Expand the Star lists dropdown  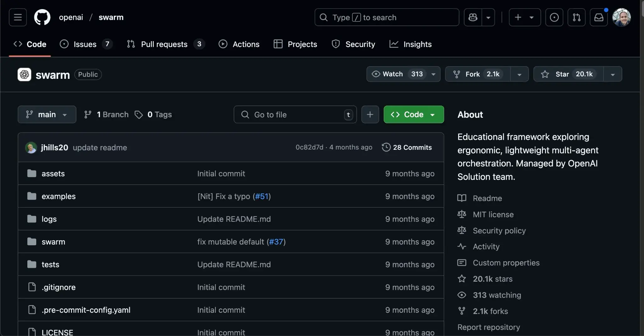pyautogui.click(x=613, y=74)
